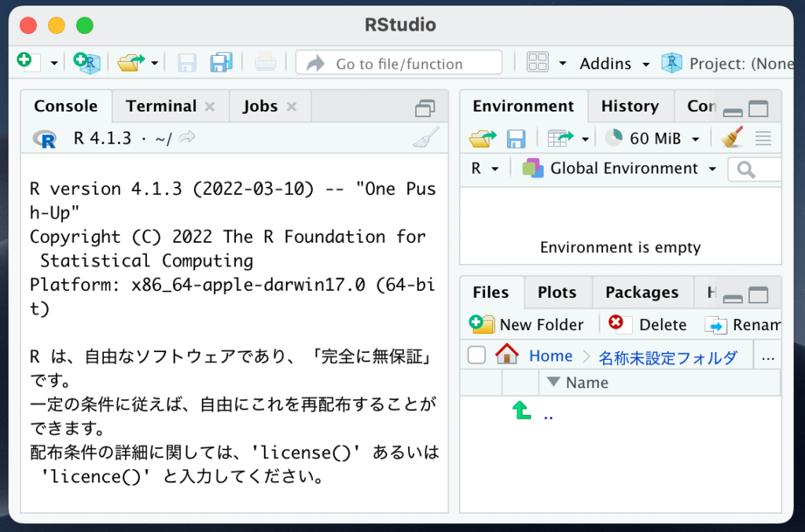Viewport: 805px width, 532px height.
Task: Click the Save current document icon
Action: (x=187, y=63)
